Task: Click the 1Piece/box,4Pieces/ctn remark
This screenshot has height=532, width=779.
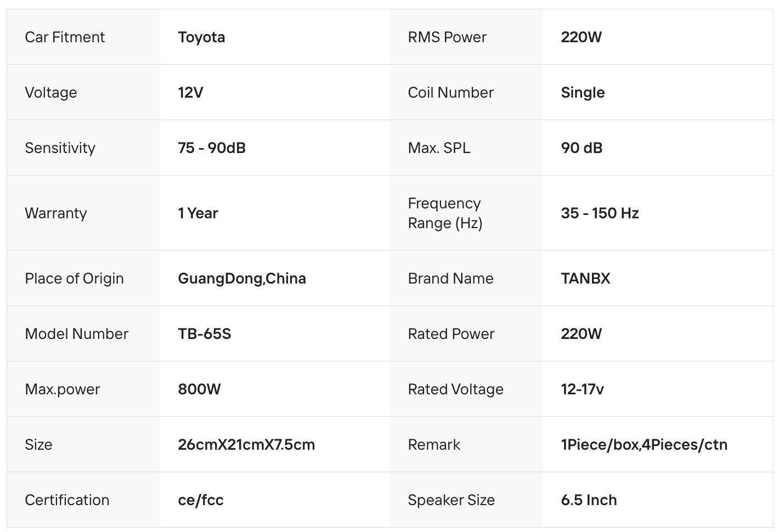Action: pyautogui.click(x=644, y=445)
